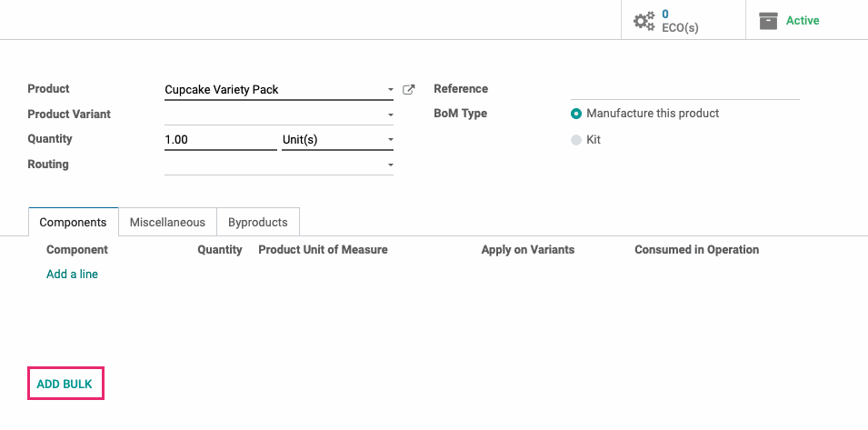Image resolution: width=868 pixels, height=430 pixels.
Task: Click the Add a line link
Action: click(x=72, y=275)
